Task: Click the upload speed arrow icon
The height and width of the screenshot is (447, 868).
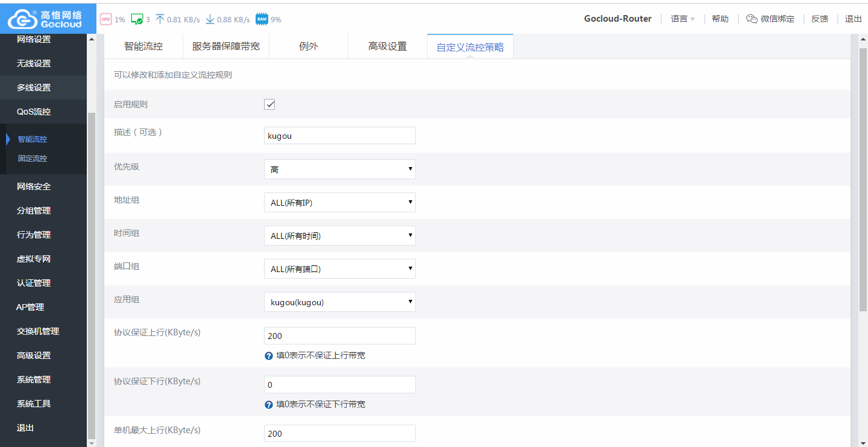Action: (160, 19)
